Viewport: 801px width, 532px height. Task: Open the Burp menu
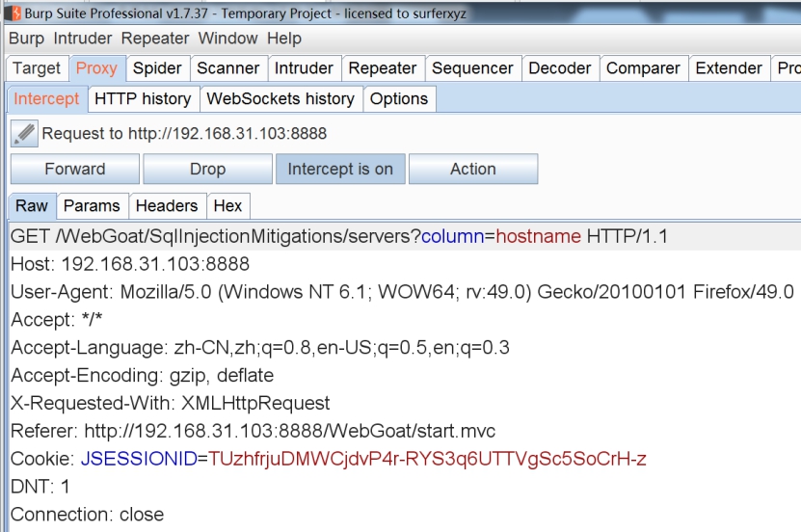tap(27, 39)
